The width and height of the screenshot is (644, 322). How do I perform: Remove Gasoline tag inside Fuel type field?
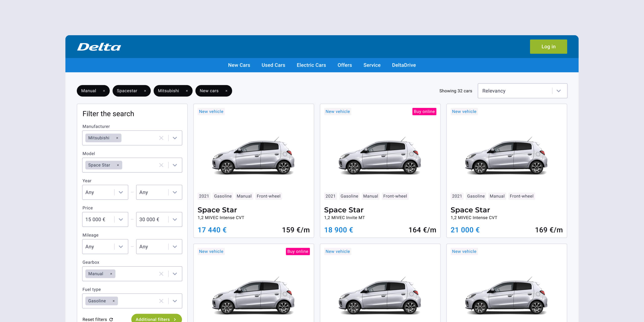click(x=113, y=301)
